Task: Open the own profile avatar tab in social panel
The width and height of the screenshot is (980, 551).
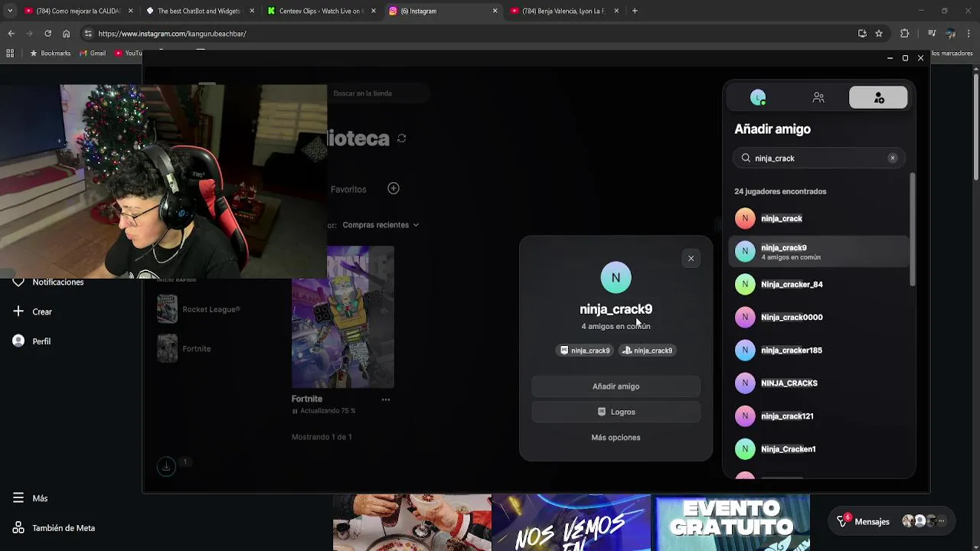Action: 758,97
